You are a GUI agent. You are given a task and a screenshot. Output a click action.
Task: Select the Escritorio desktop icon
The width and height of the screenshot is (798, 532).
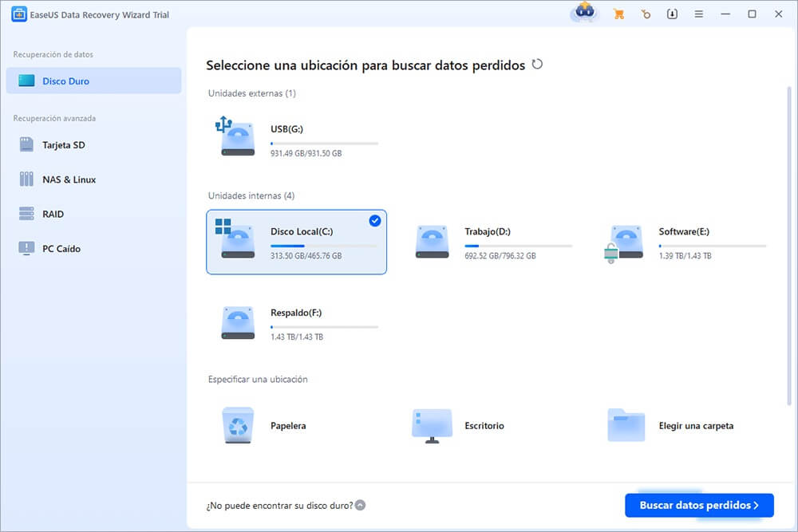click(432, 426)
